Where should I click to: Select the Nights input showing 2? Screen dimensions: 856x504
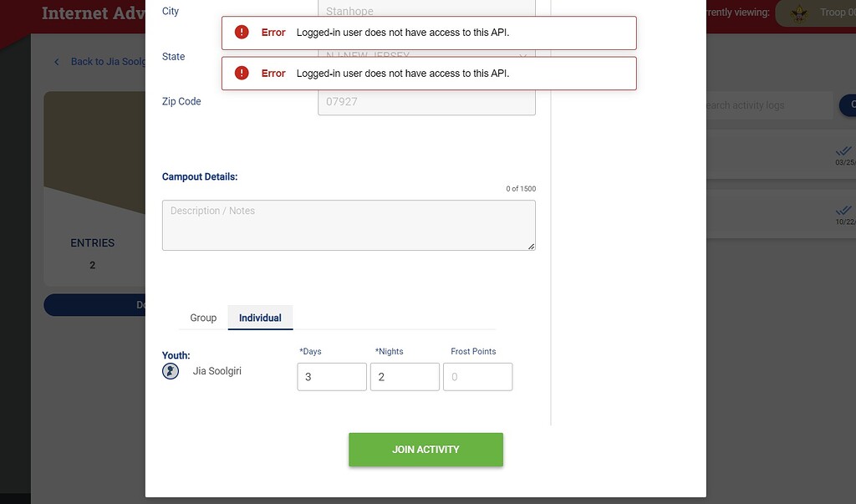click(x=405, y=376)
